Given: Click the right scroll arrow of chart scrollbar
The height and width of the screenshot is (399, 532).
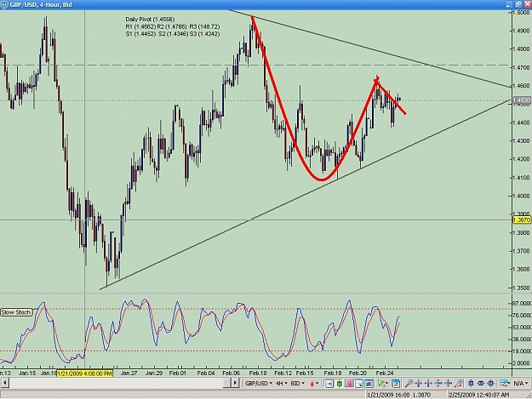Looking at the screenshot, I should 235,383.
